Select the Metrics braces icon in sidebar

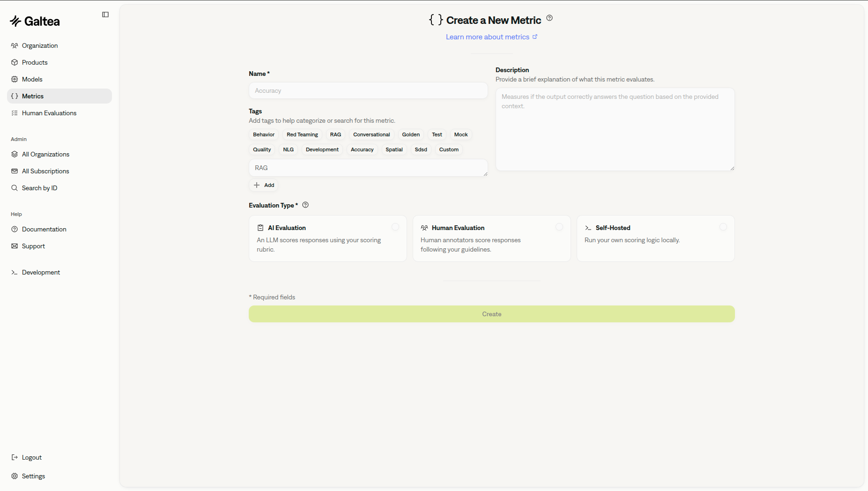coord(15,96)
